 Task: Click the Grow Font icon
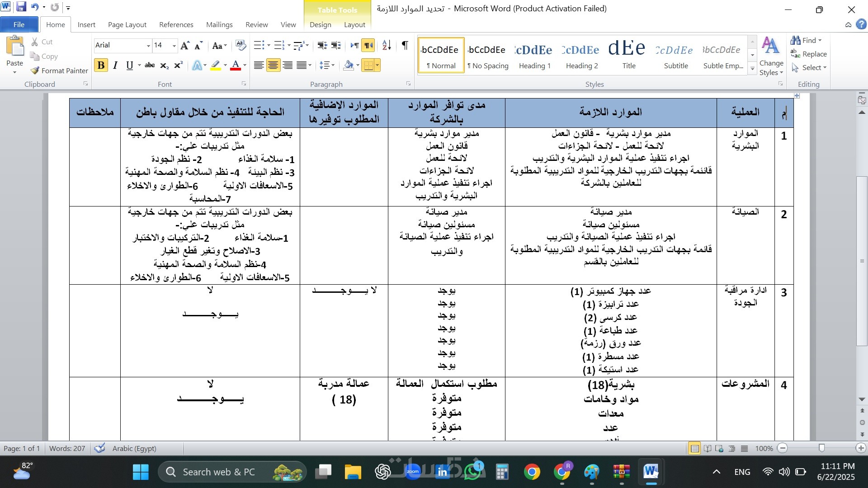184,45
